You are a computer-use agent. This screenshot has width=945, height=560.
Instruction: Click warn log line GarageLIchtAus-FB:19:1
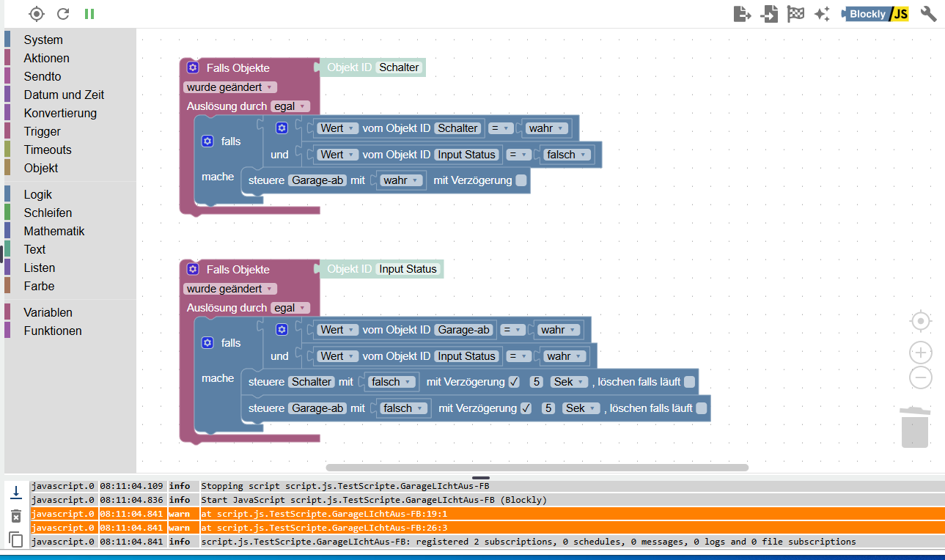(487, 514)
